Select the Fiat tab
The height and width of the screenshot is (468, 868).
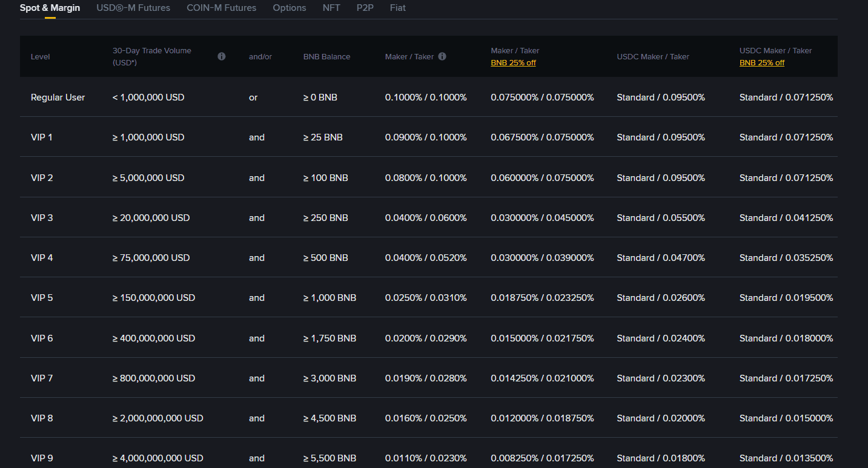coord(398,8)
